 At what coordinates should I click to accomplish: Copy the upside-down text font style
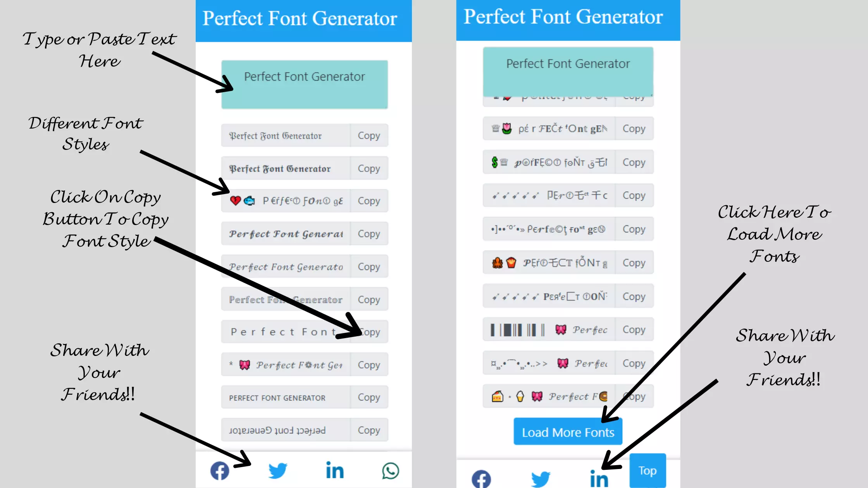[x=369, y=430]
